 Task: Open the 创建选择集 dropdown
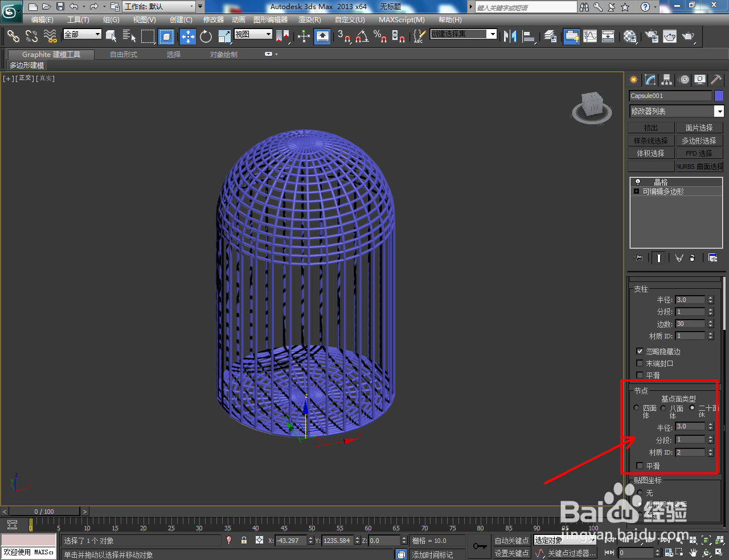point(493,34)
